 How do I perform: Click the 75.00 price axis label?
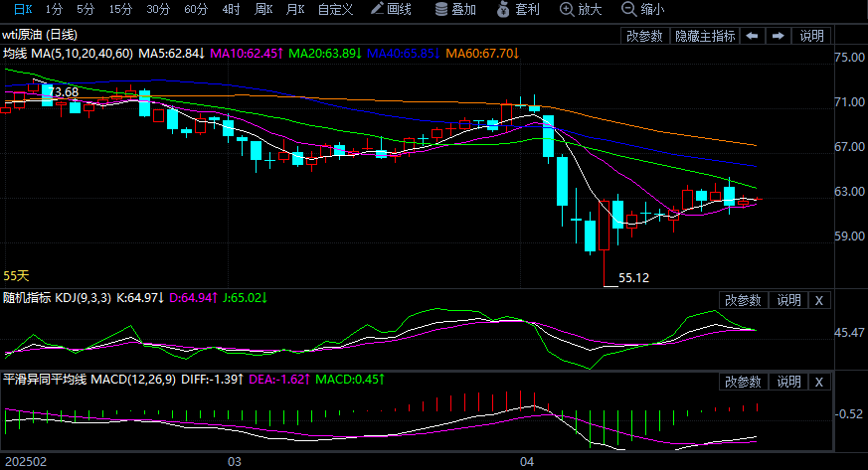[849, 58]
